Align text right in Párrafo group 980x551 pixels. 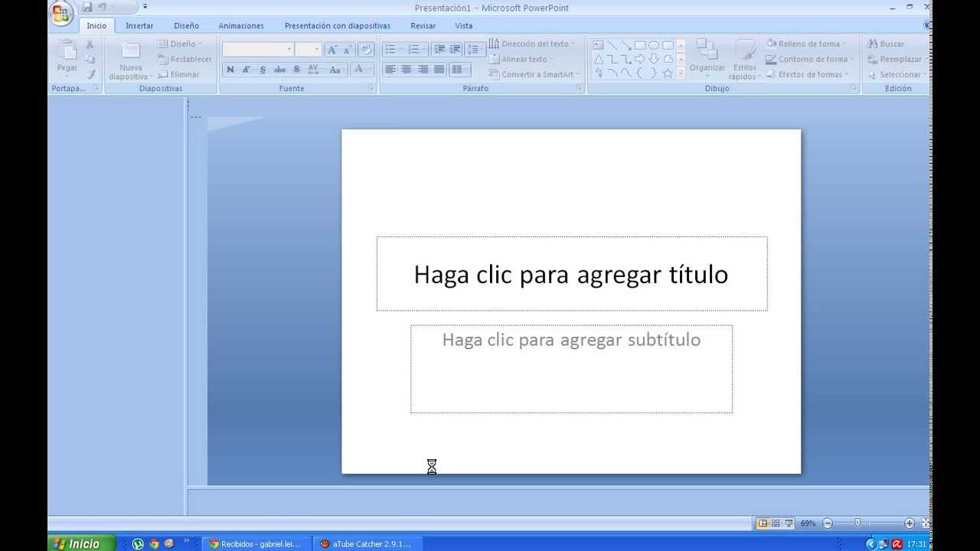pyautogui.click(x=423, y=70)
